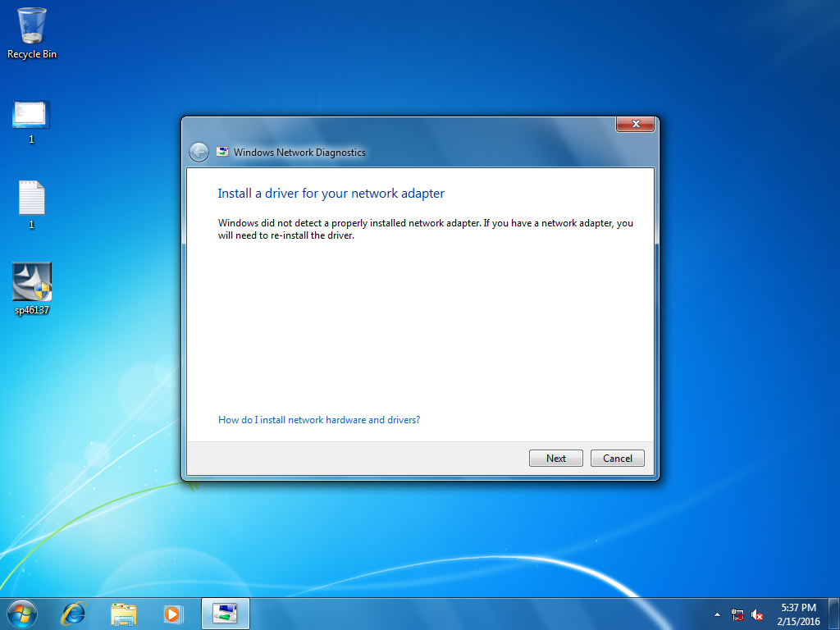Open the muted volume tray icon
This screenshot has width=840, height=630.
(x=757, y=614)
